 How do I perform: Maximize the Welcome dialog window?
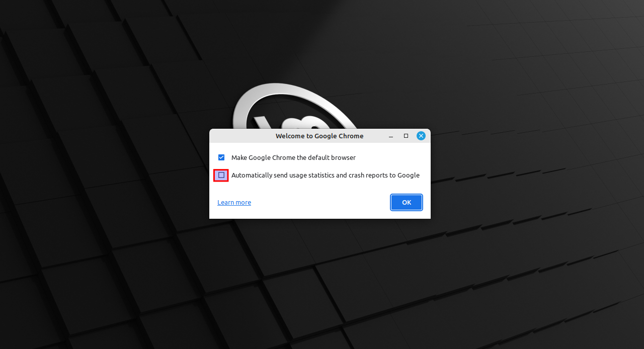(x=406, y=136)
